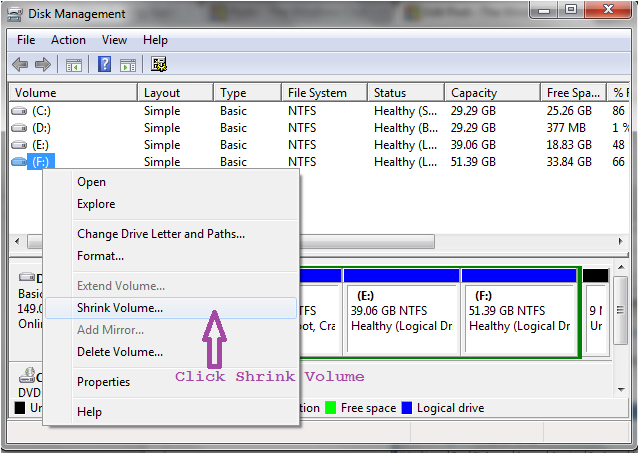Select the (D:) drive icon in list
This screenshot has width=639, height=454.
coord(19,128)
